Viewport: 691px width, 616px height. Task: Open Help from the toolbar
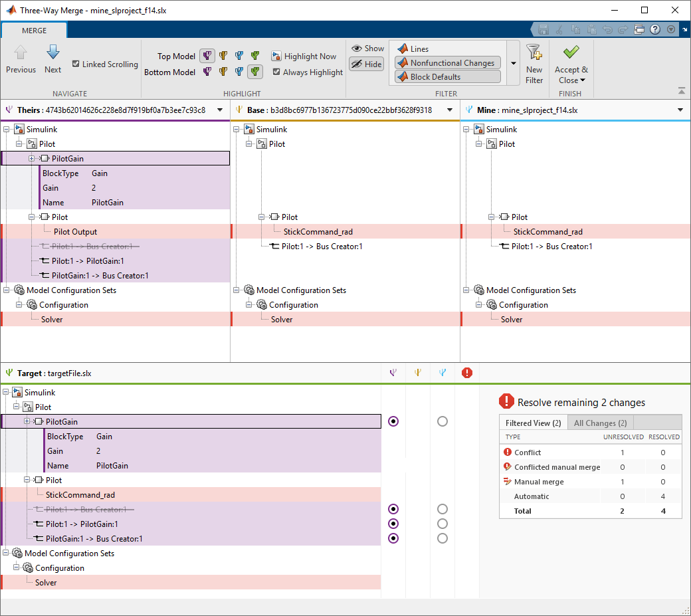655,29
